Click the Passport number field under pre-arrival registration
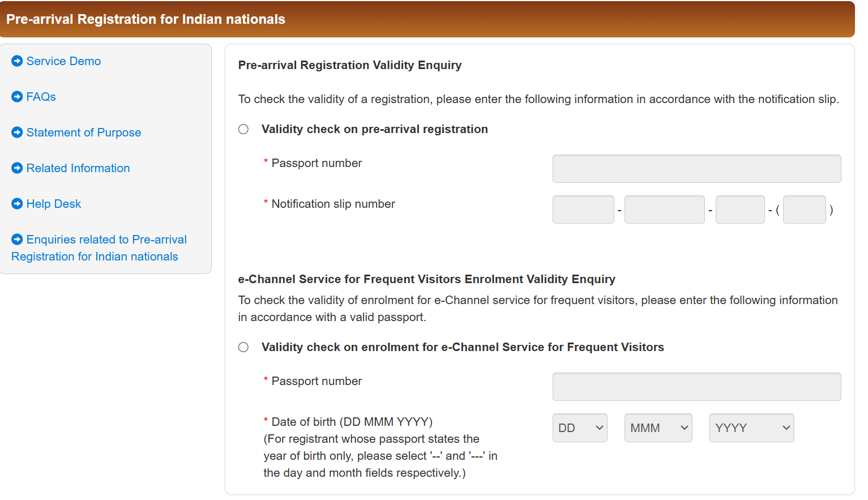Image resolution: width=868 pixels, height=500 pixels. click(x=696, y=168)
